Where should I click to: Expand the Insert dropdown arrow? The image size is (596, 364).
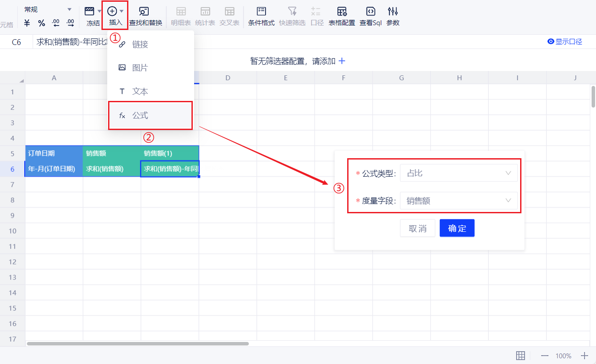tap(122, 11)
